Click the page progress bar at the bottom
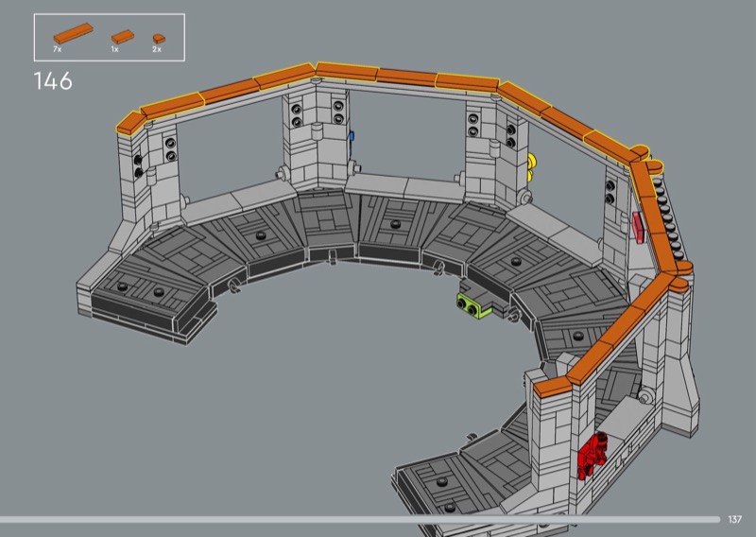The width and height of the screenshot is (756, 537). (x=360, y=519)
